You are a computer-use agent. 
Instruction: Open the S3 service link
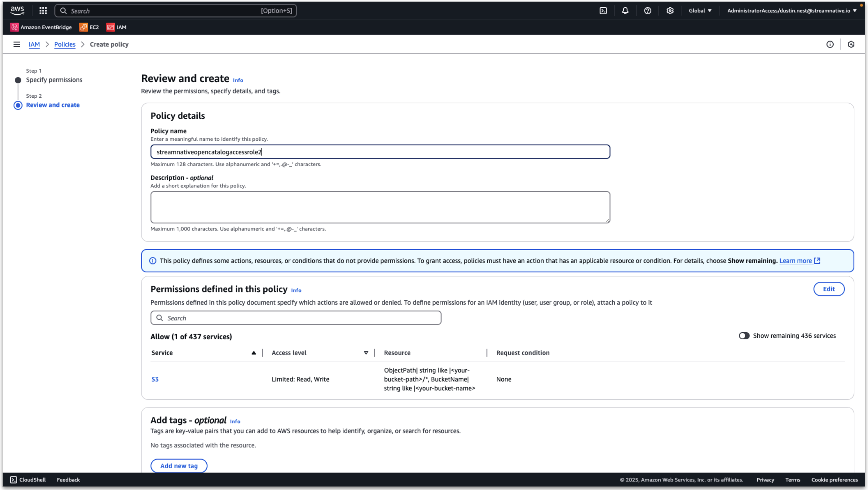tap(155, 379)
